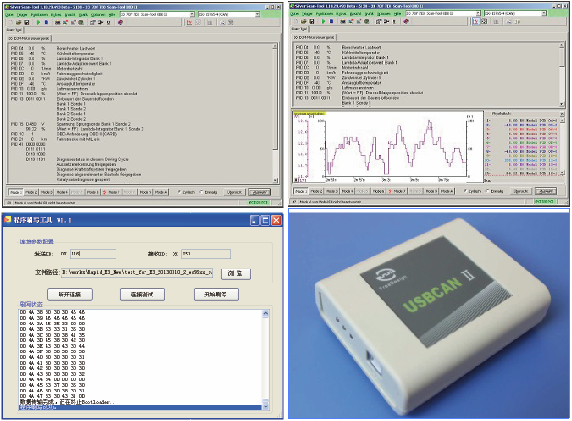Switch to Mode A in the graph-less scan window
The width and height of the screenshot is (572, 421).
(x=161, y=192)
